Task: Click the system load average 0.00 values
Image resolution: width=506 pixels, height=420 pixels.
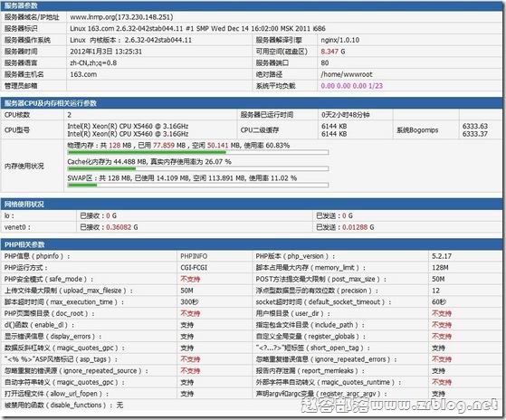Action: pos(352,86)
